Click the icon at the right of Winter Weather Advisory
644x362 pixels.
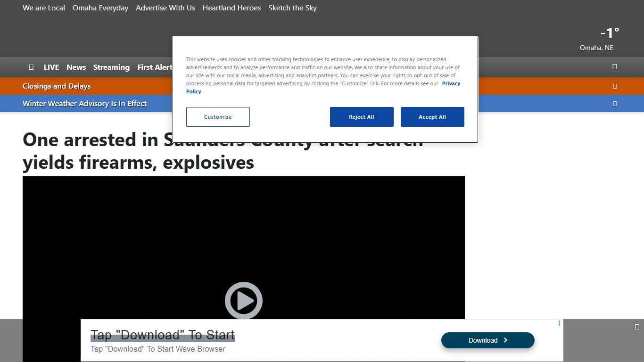pyautogui.click(x=614, y=104)
